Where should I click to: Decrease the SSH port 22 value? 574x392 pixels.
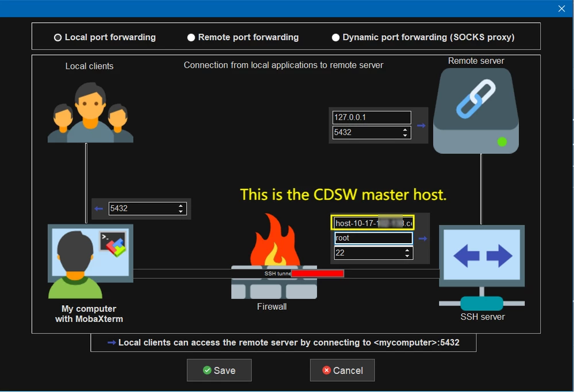(407, 256)
